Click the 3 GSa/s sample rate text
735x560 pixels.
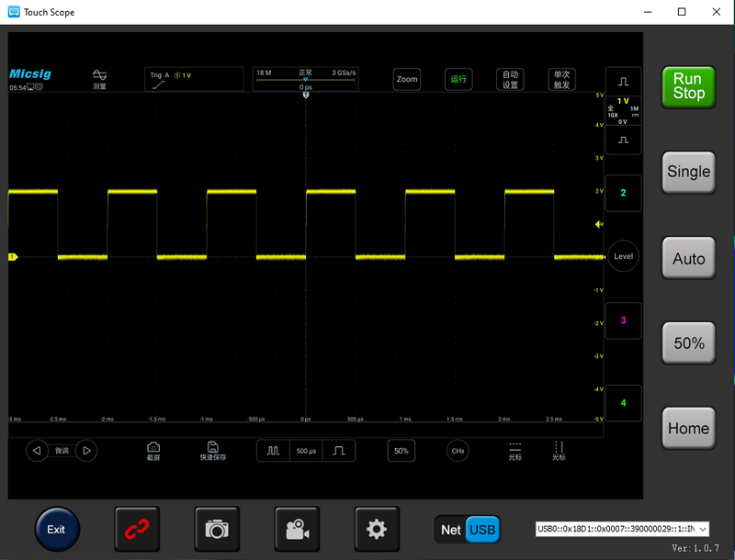(344, 73)
